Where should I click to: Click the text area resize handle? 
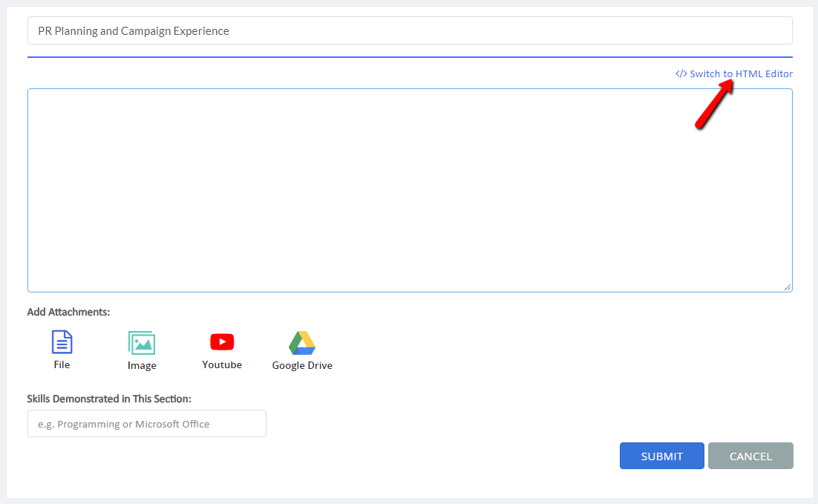(788, 287)
